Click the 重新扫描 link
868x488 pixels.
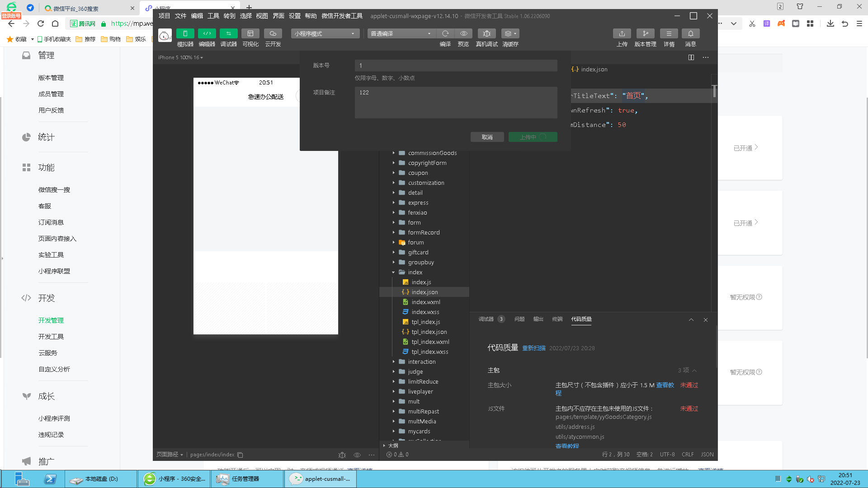pyautogui.click(x=534, y=348)
